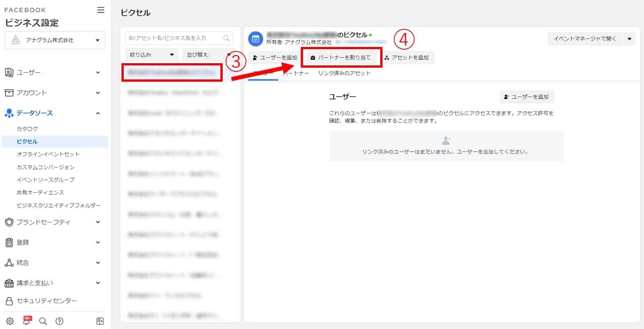Viewport: 644px width, 329px height.
Task: Open the help question mark icon
Action: (59, 321)
